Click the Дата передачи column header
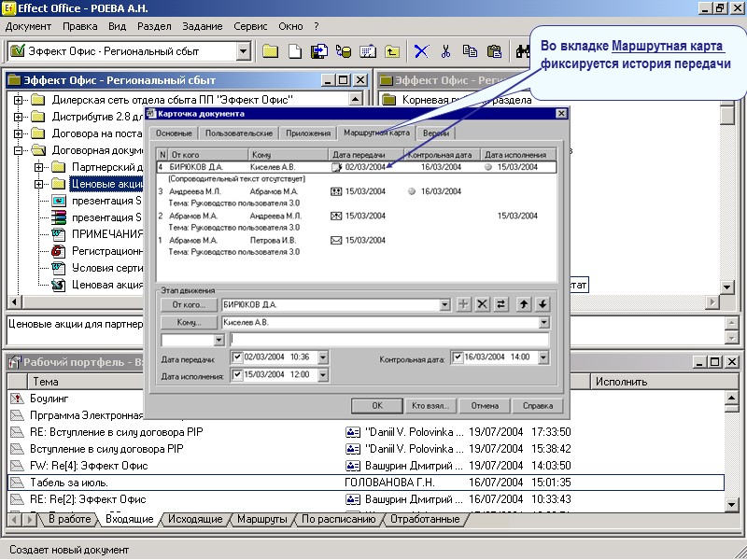 366,155
